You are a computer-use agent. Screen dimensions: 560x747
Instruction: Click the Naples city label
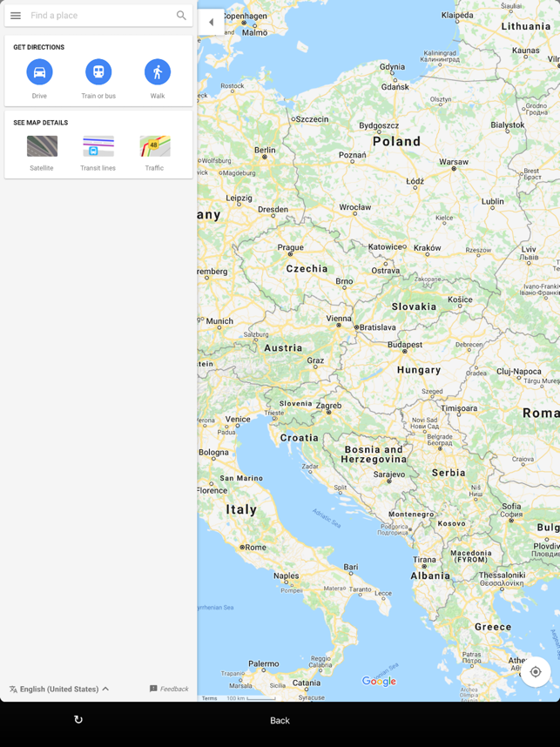[x=287, y=575]
